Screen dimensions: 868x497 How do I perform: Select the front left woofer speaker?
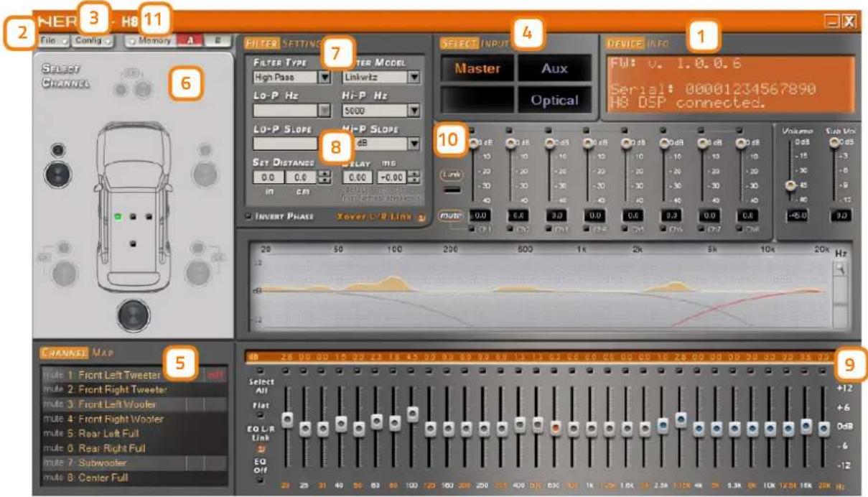click(57, 175)
